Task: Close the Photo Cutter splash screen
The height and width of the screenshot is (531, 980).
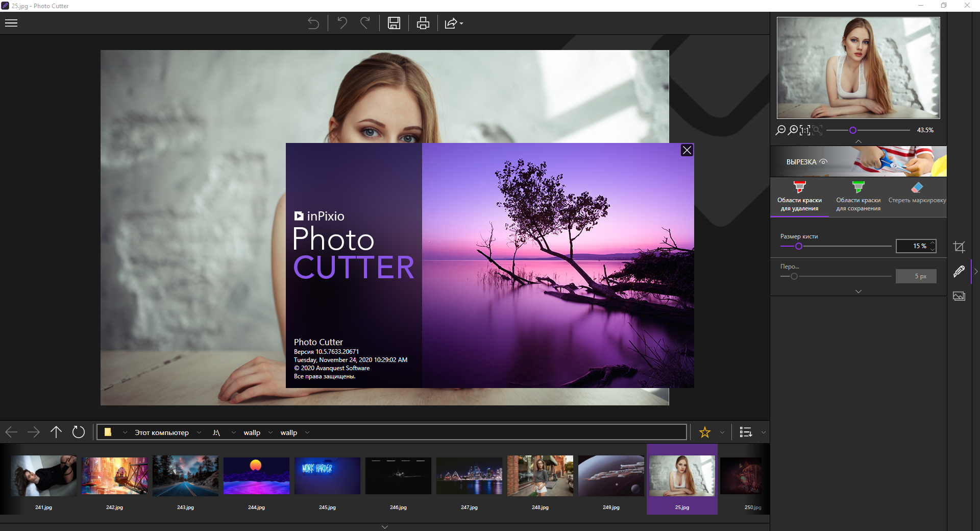Action: click(x=687, y=150)
